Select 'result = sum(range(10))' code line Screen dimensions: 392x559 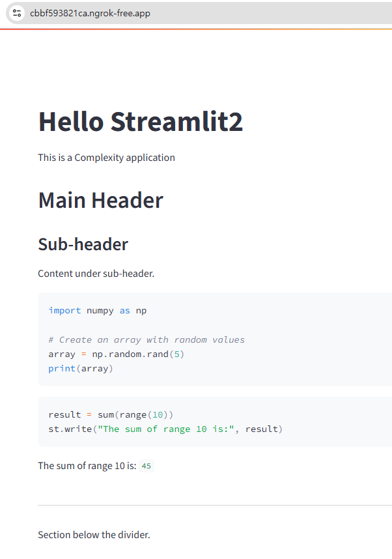click(x=111, y=414)
